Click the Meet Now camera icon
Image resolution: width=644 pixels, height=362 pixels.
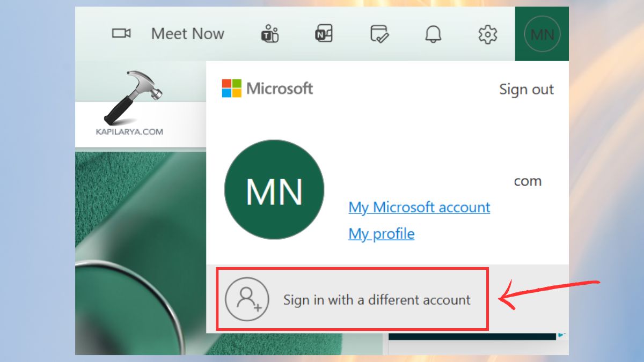(x=121, y=33)
